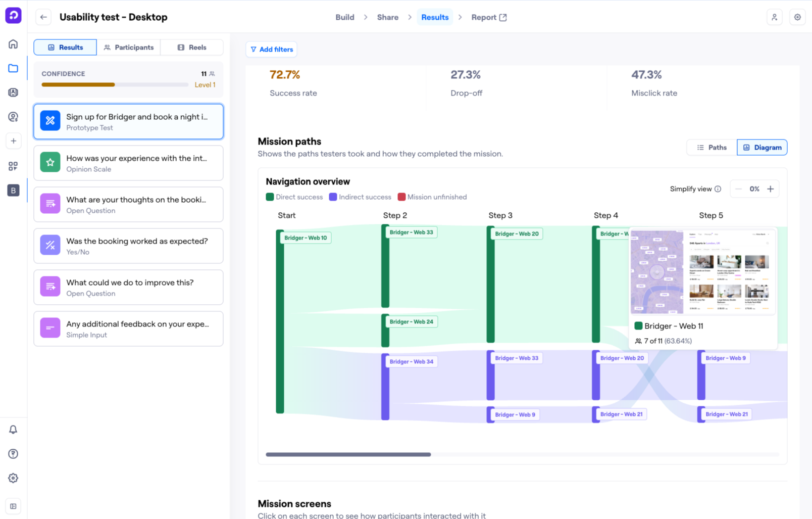Increase simplify view percentage
The height and width of the screenshot is (519, 812).
[x=770, y=189]
